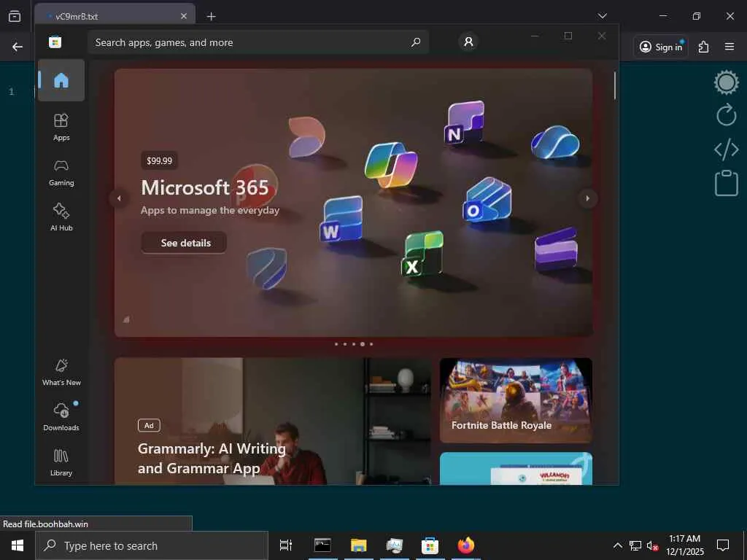Image resolution: width=747 pixels, height=560 pixels.
Task: Click the Ad badge on the Grammarly card
Action: tap(149, 425)
